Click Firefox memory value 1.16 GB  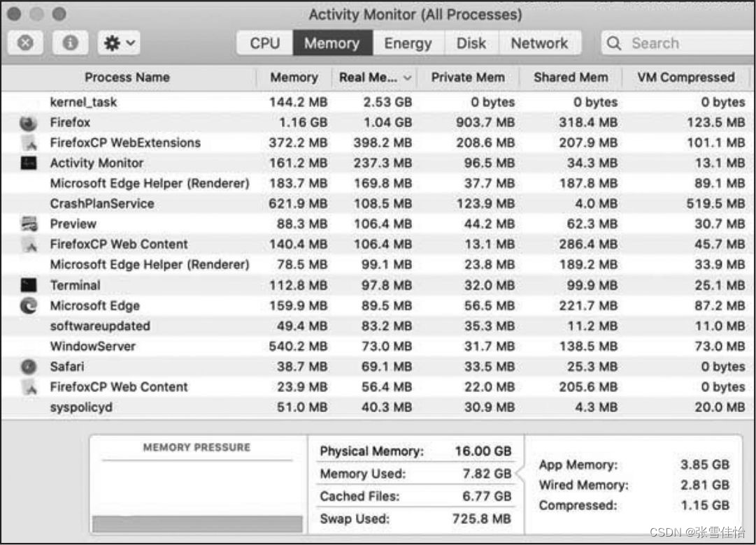(304, 122)
